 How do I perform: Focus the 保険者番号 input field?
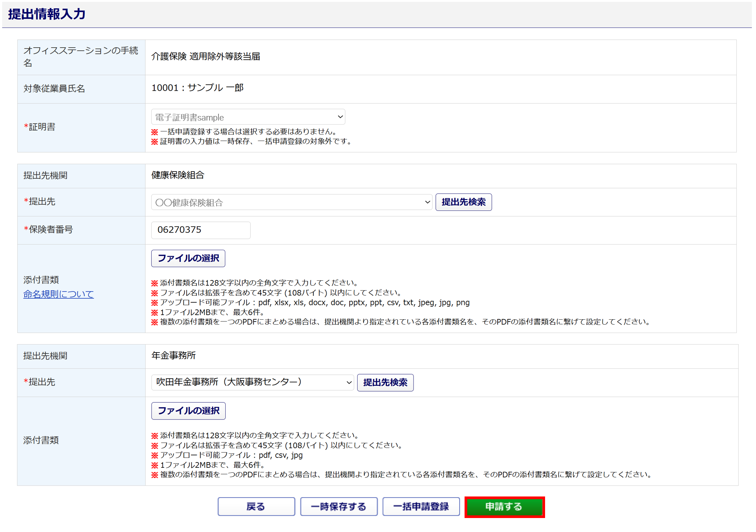point(201,230)
